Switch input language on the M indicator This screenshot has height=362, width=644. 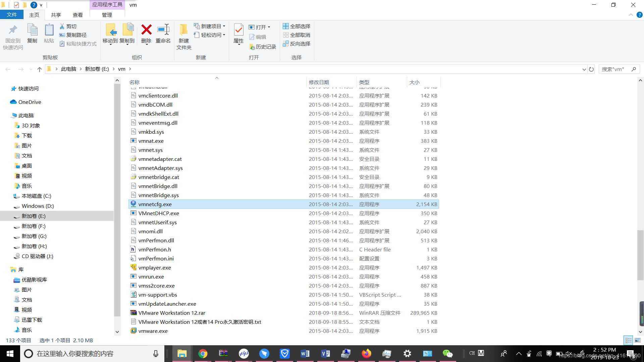click(x=481, y=353)
